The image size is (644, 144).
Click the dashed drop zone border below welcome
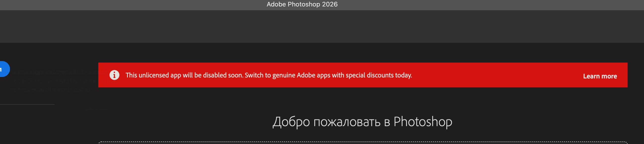pyautogui.click(x=363, y=142)
